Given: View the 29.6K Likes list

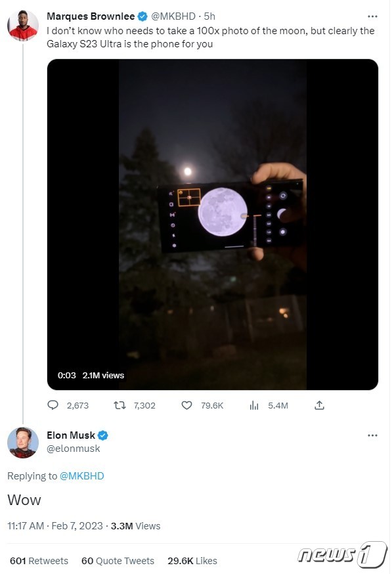Looking at the screenshot, I should pos(192,561).
